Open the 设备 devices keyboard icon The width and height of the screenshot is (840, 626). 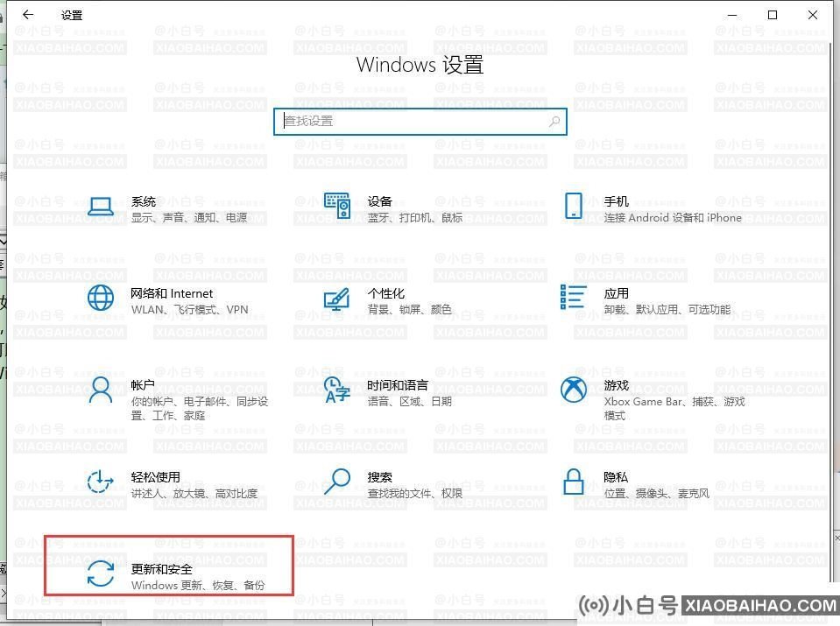pyautogui.click(x=337, y=206)
